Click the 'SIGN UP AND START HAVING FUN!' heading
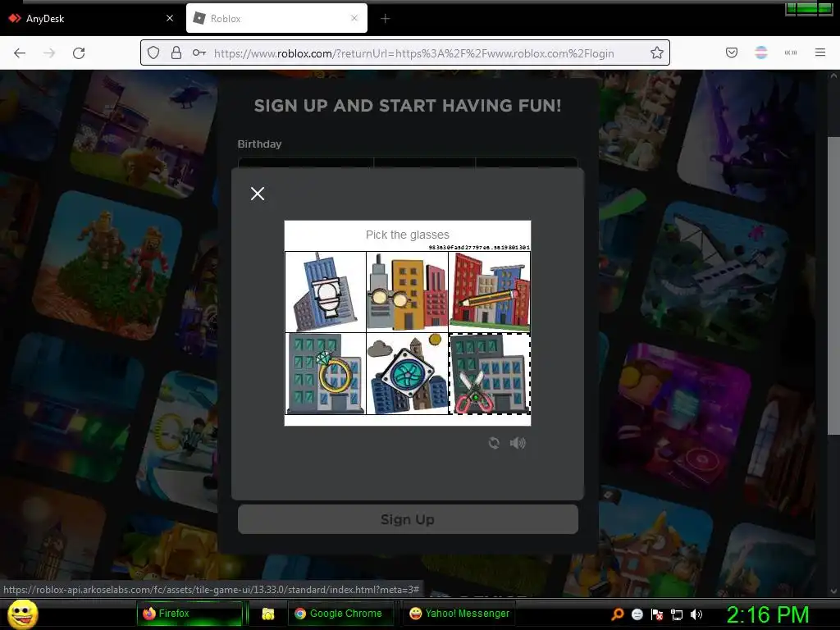This screenshot has height=630, width=840. coord(408,106)
